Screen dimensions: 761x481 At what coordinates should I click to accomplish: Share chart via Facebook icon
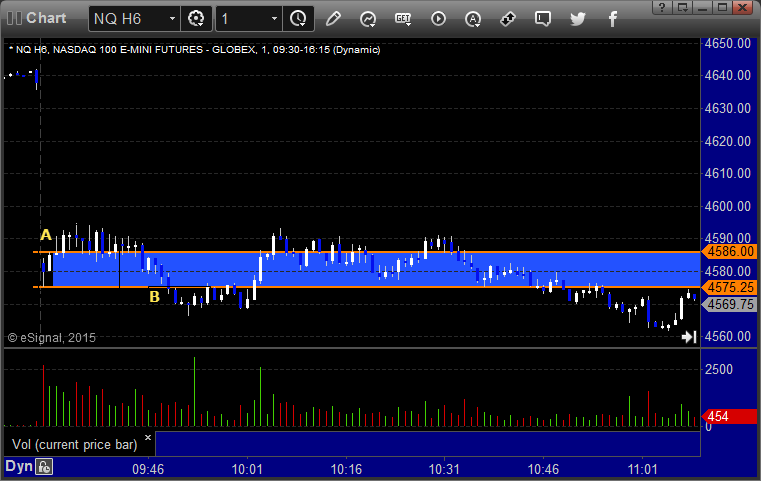pos(612,19)
